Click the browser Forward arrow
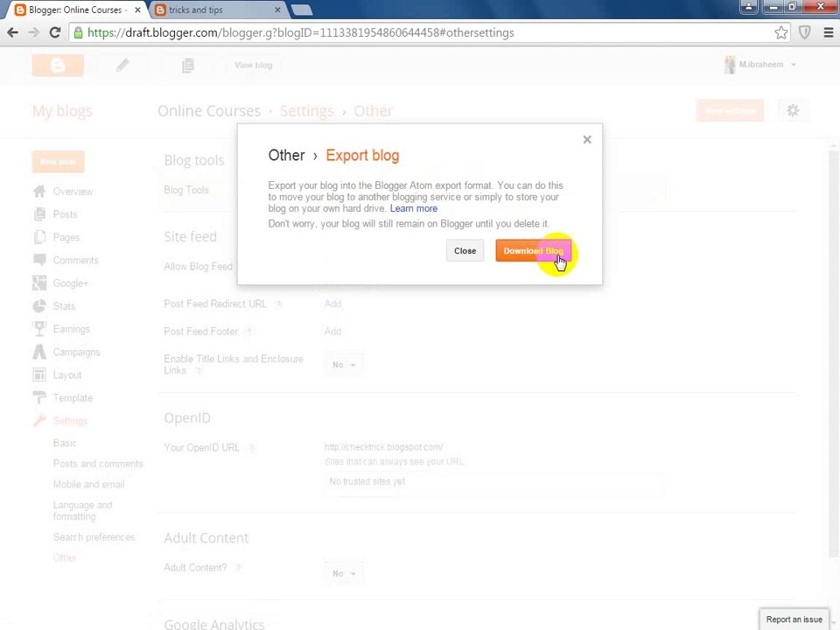 34,32
